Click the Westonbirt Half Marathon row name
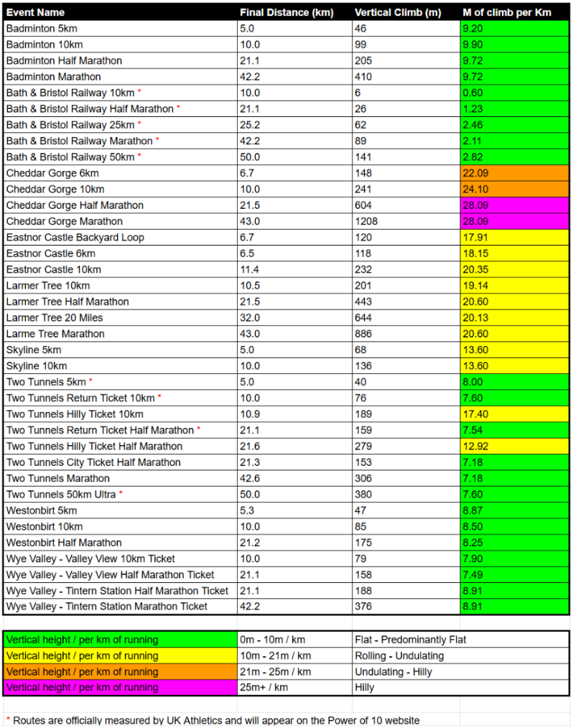Viewport: 573px width, 728px height. coord(64,542)
